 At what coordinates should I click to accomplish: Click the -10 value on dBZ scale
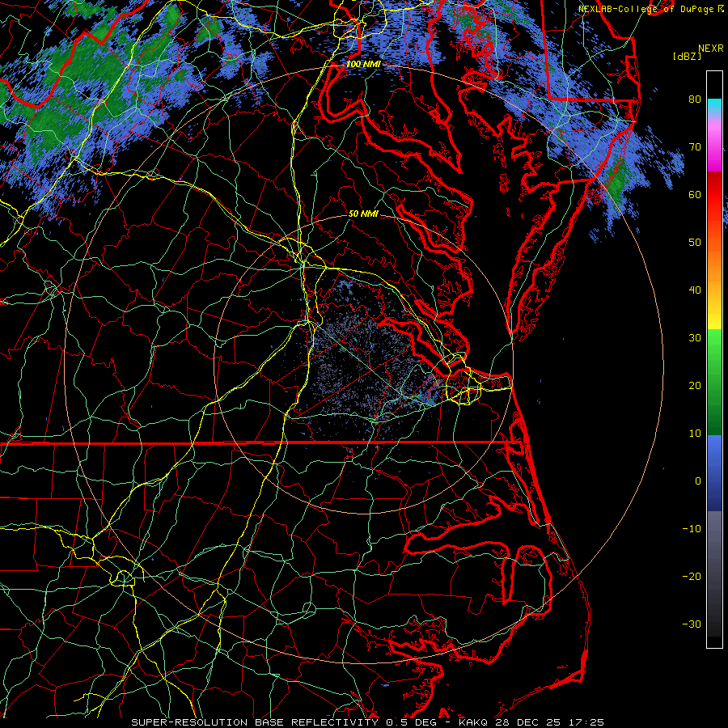(692, 529)
